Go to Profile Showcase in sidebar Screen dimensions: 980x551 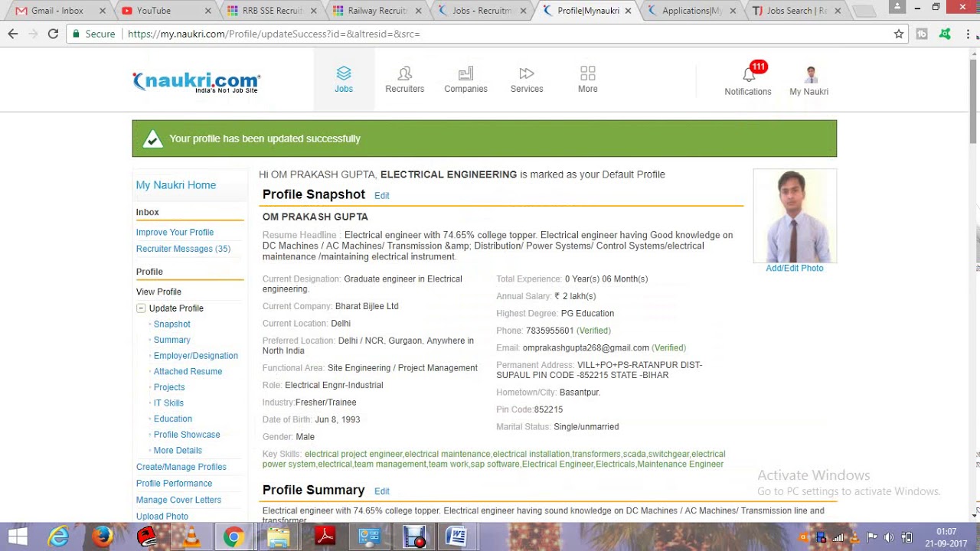click(x=187, y=434)
